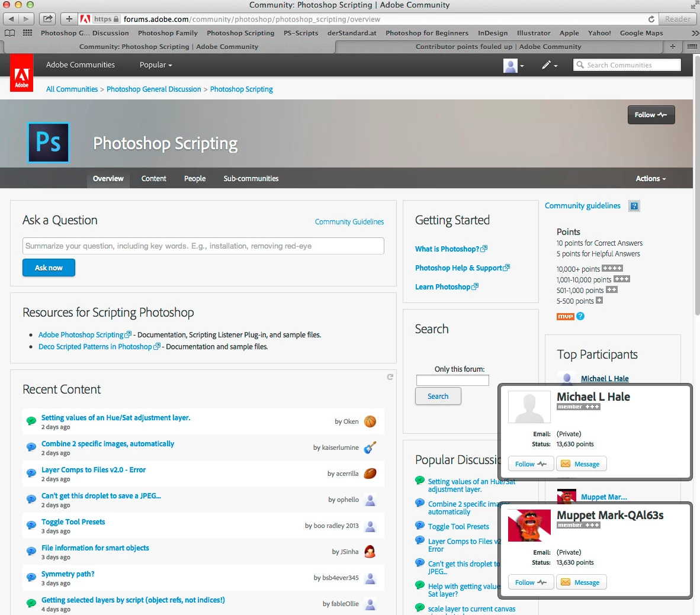
Task: Click the red Adobe logo
Action: point(21,73)
